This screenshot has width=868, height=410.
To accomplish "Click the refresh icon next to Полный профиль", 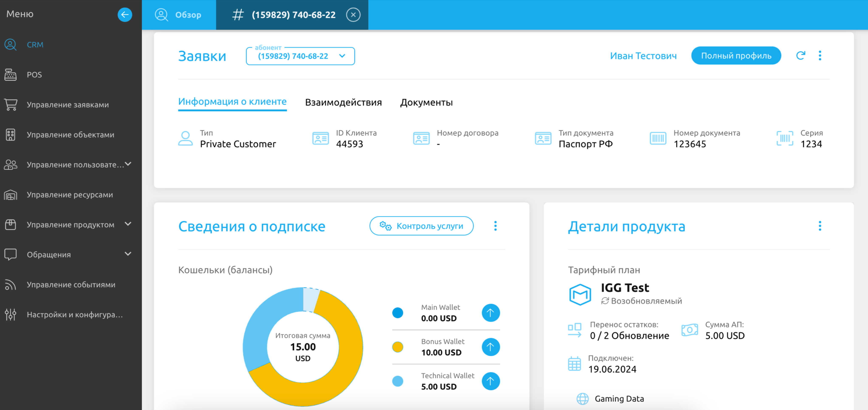I will point(801,56).
